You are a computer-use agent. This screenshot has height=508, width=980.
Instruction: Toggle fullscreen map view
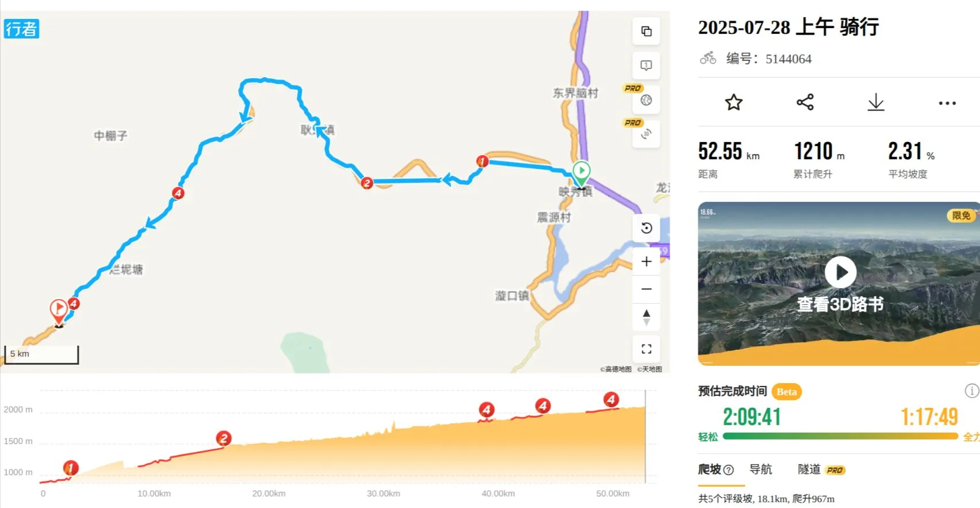click(x=646, y=349)
